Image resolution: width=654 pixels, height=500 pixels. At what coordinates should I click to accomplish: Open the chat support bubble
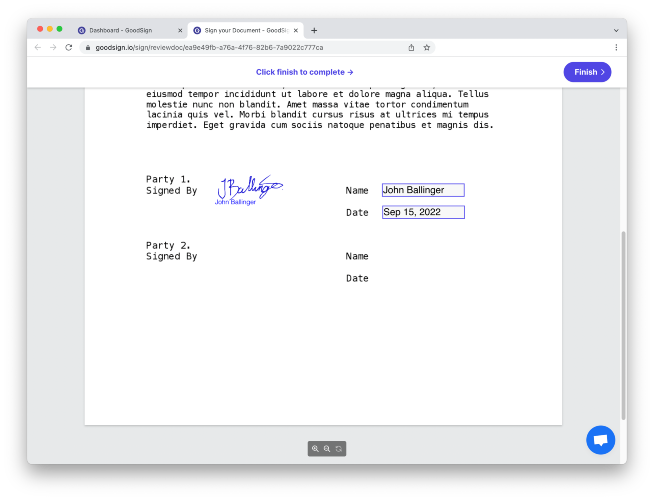600,440
